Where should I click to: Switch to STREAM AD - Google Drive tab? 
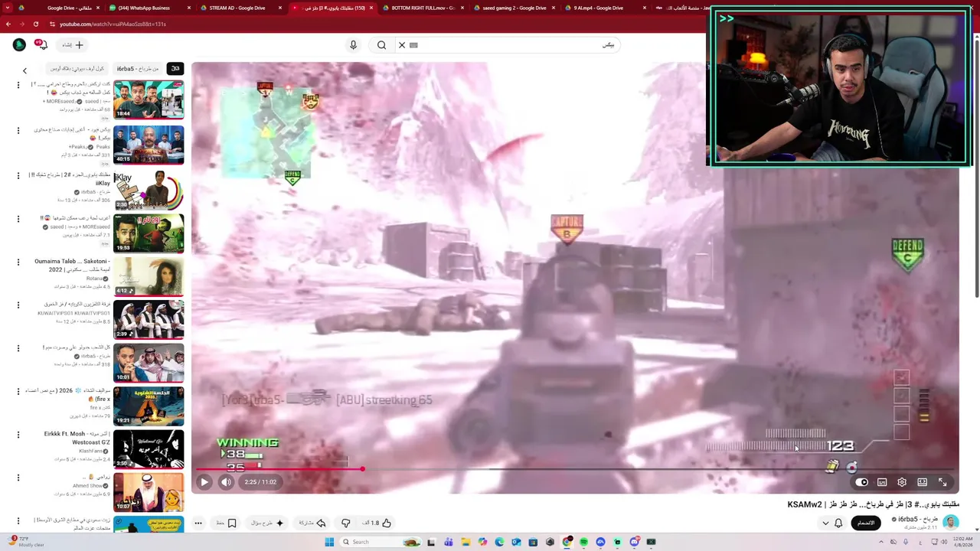pyautogui.click(x=241, y=8)
